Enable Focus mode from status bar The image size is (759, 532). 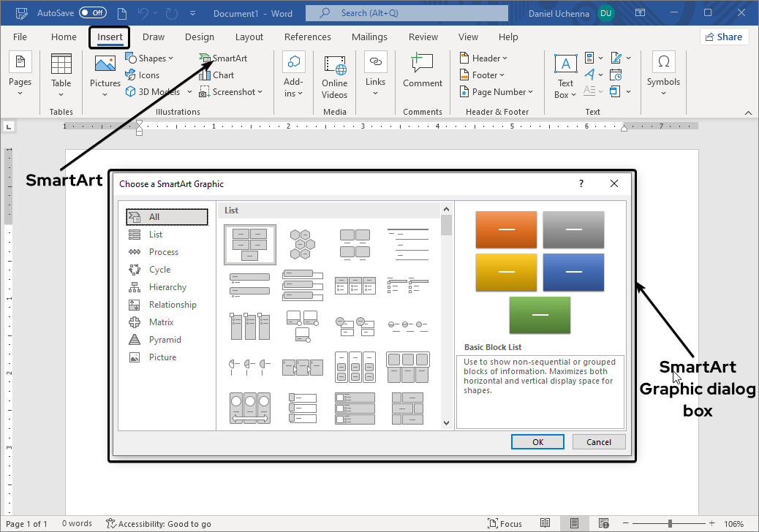click(505, 523)
